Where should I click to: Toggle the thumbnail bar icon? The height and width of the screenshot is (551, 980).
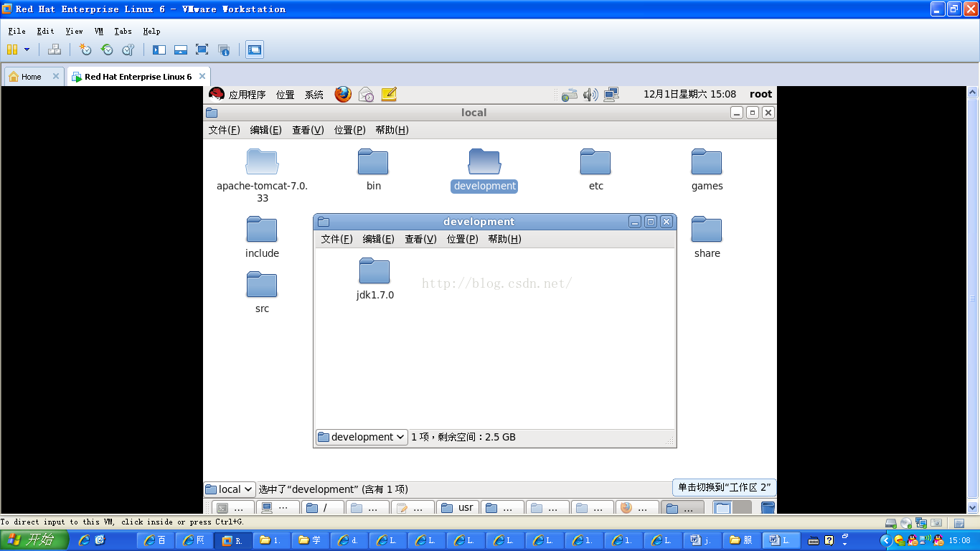(181, 50)
